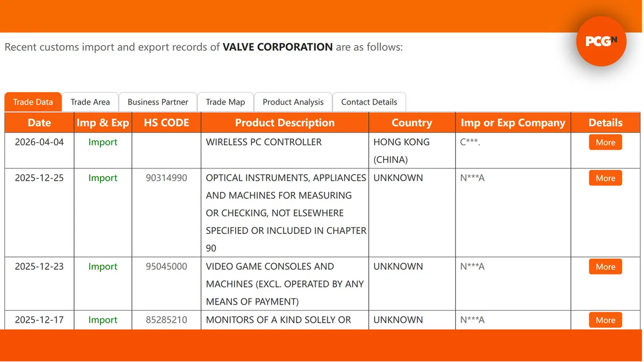Click the Imp & Exp column header
The image size is (644, 362).
tap(103, 123)
